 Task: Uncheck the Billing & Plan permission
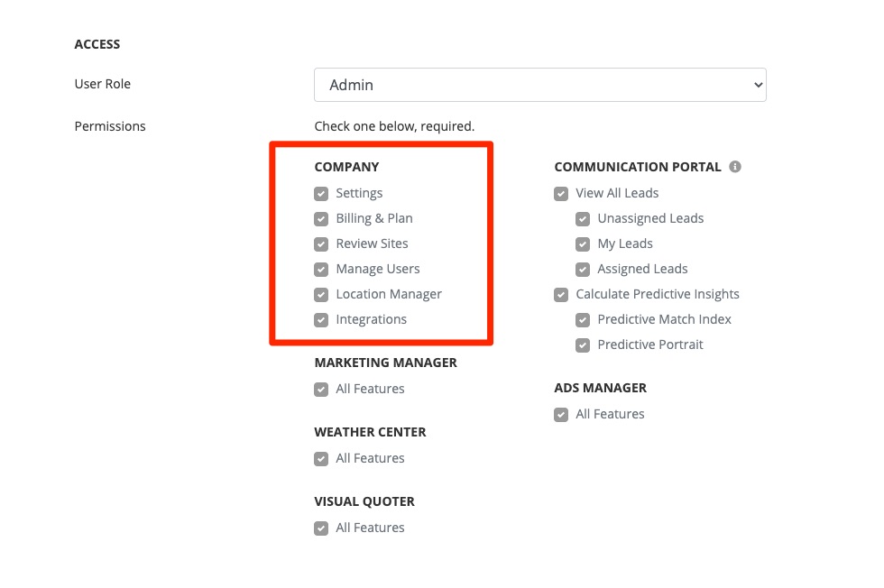coord(321,219)
